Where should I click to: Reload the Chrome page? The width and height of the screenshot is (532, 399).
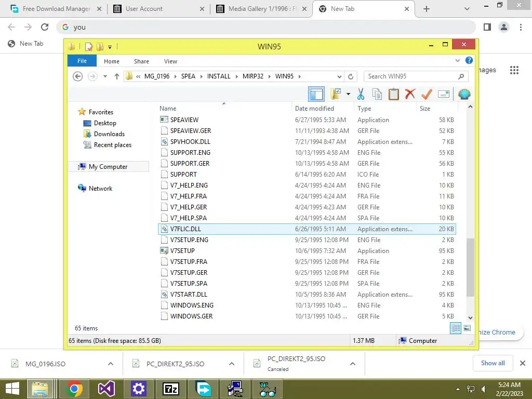[45, 27]
